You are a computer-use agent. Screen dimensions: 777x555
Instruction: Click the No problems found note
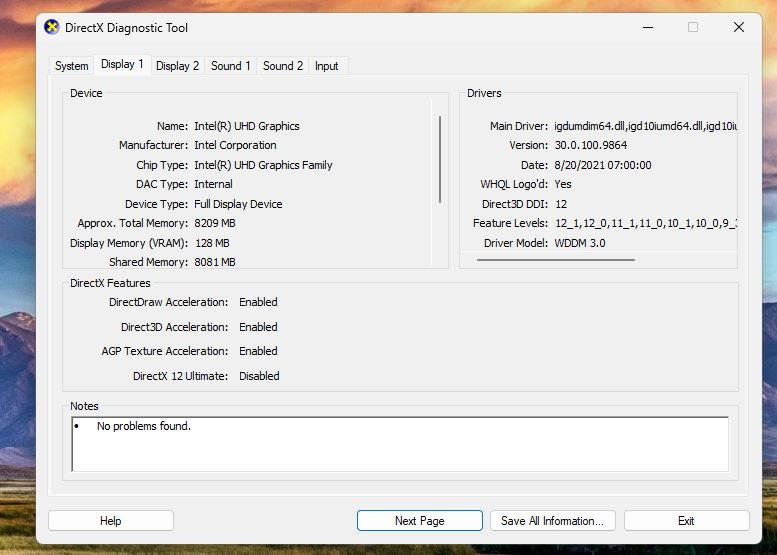tap(144, 426)
